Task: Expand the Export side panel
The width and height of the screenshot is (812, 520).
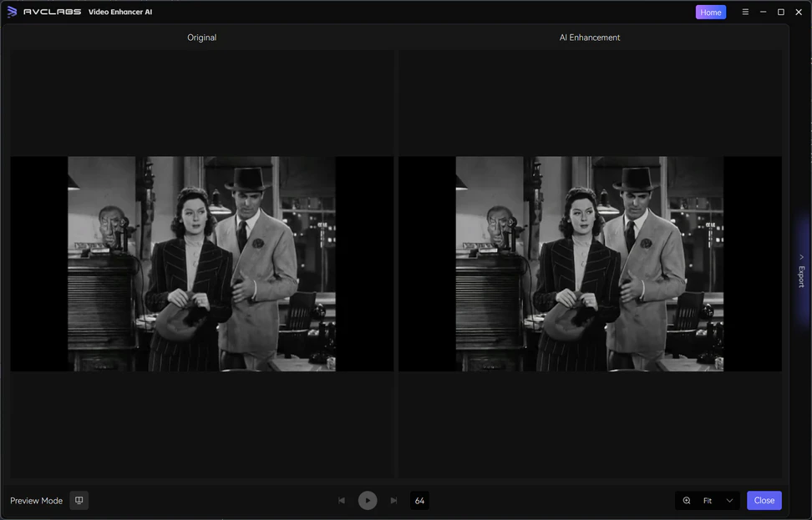Action: click(801, 271)
